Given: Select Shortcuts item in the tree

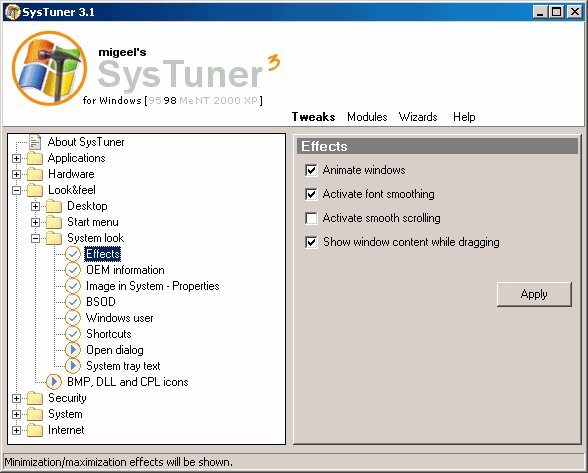Looking at the screenshot, I should pyautogui.click(x=109, y=334).
